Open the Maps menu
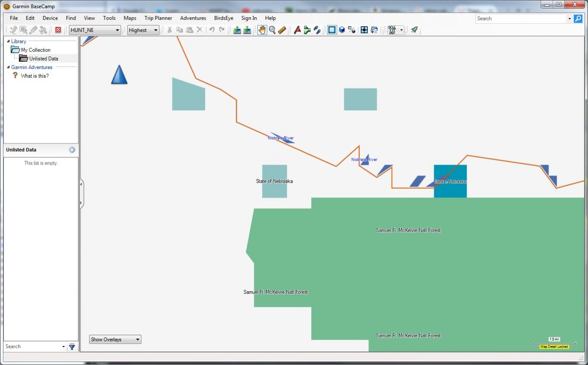588x365 pixels. (130, 18)
